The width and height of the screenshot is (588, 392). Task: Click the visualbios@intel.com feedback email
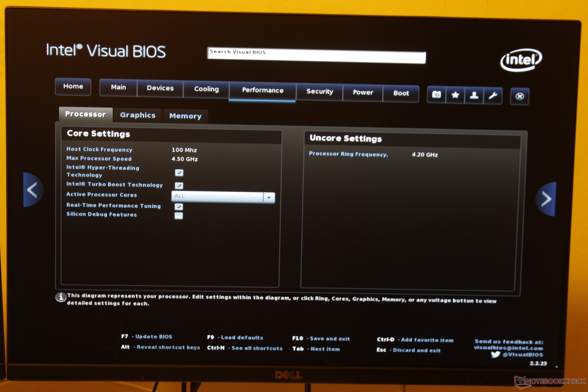point(508,348)
